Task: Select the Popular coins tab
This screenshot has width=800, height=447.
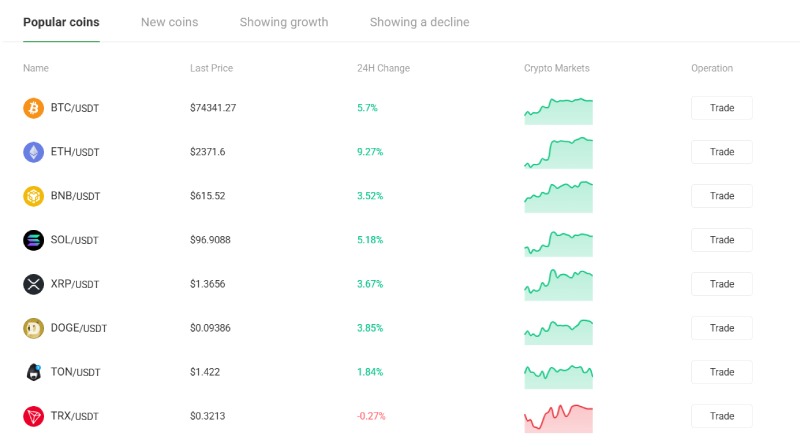Action: click(61, 22)
